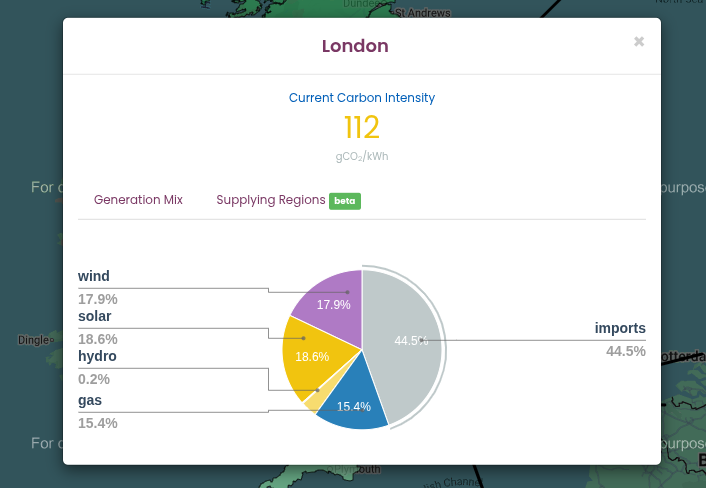
Task: Click the 15.4% value under gas label
Action: [98, 423]
